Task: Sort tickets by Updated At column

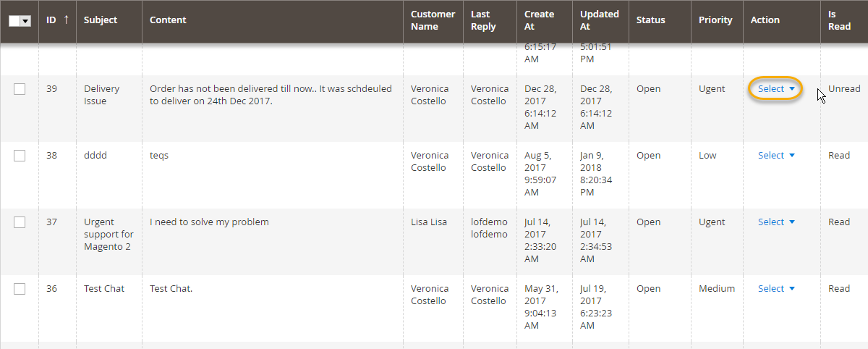Action: (x=600, y=20)
